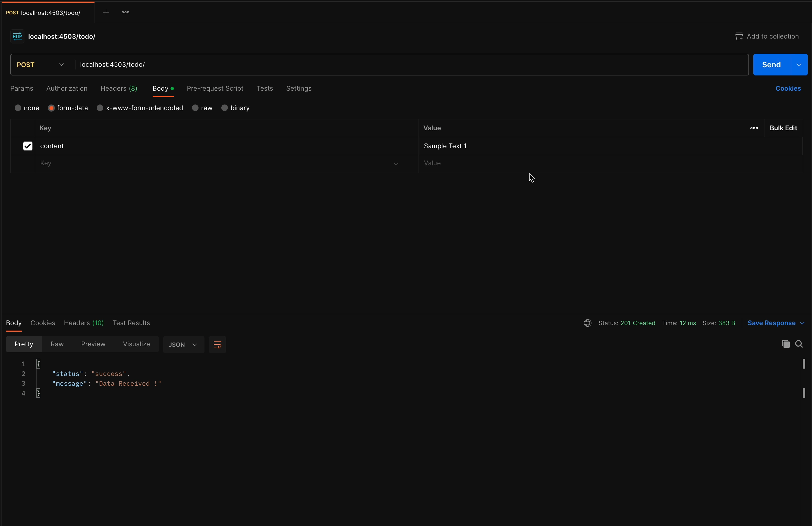Switch to the Pre-request Script tab
The height and width of the screenshot is (526, 812).
215,88
